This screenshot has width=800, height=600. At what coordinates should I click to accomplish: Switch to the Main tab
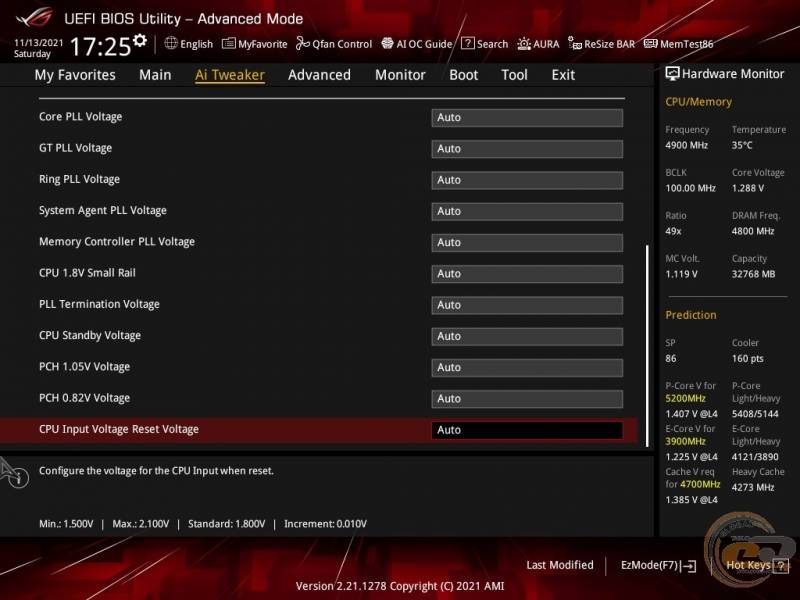pyautogui.click(x=155, y=75)
